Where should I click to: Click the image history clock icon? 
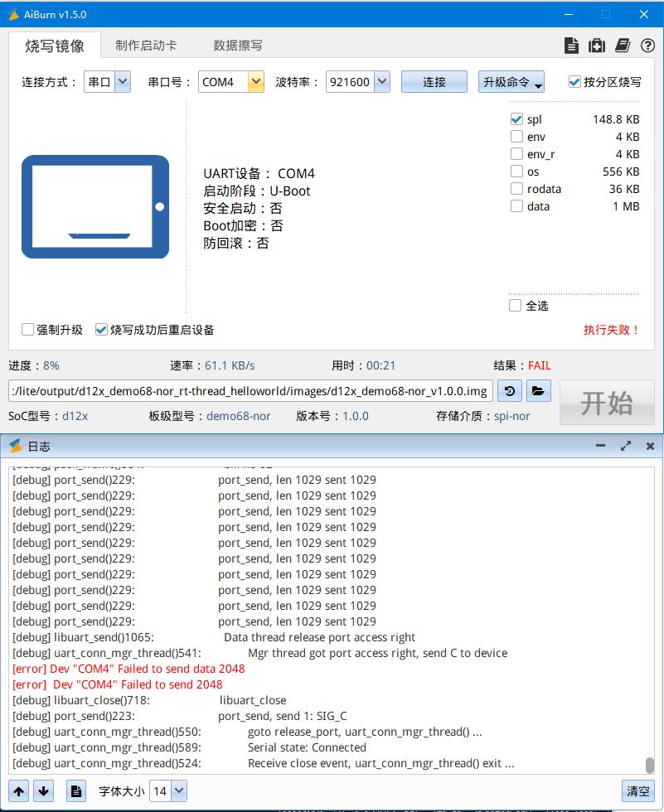pyautogui.click(x=511, y=391)
